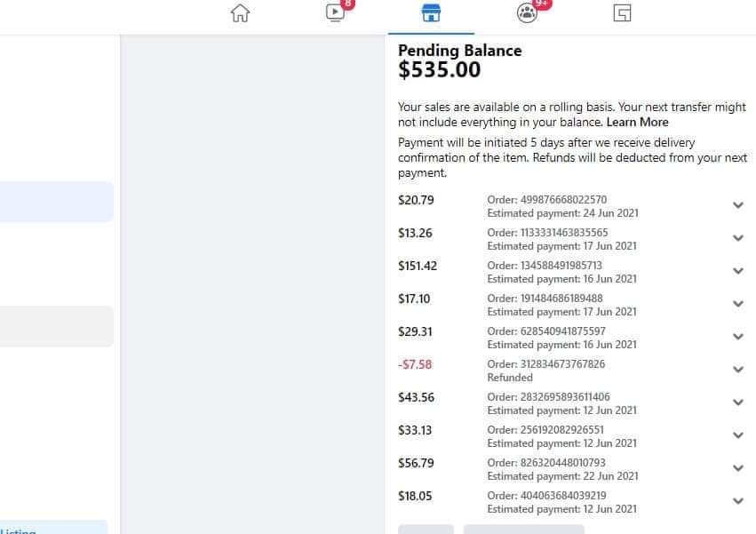
Task: Expand the $13.26 order row
Action: pyautogui.click(x=737, y=238)
